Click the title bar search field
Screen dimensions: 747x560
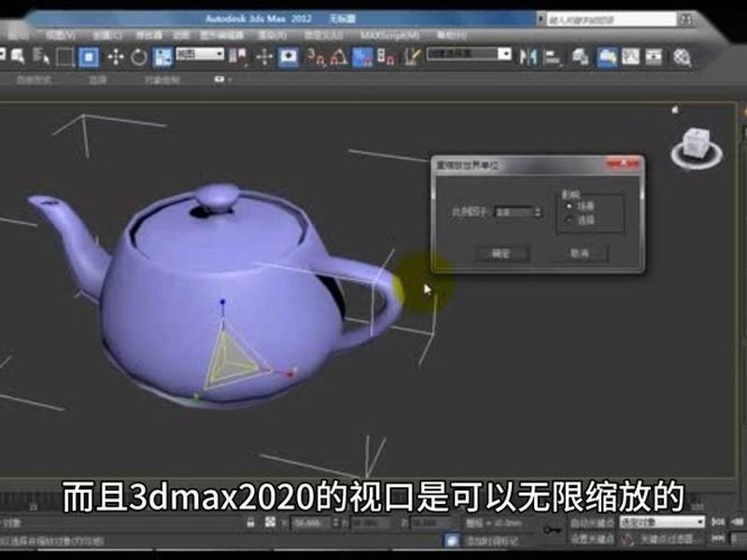[x=611, y=20]
